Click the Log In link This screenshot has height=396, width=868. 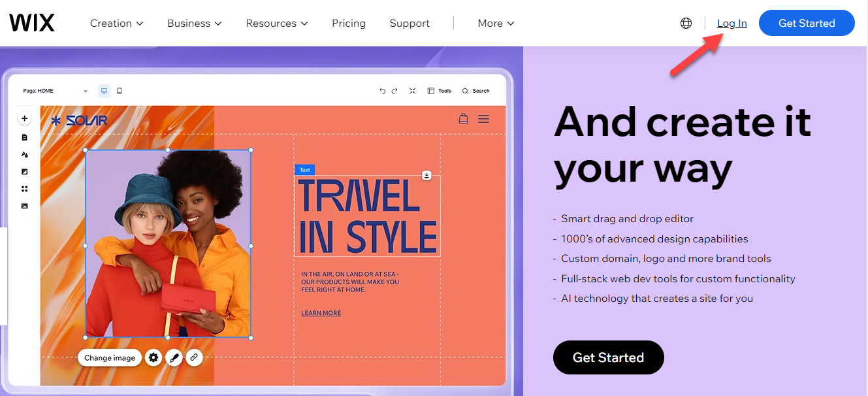pos(732,23)
